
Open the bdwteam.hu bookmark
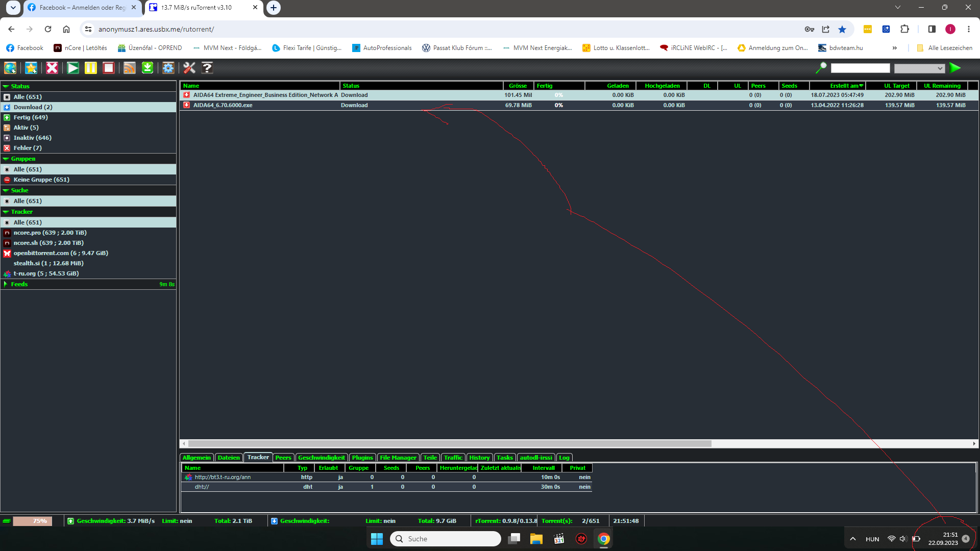pos(841,48)
